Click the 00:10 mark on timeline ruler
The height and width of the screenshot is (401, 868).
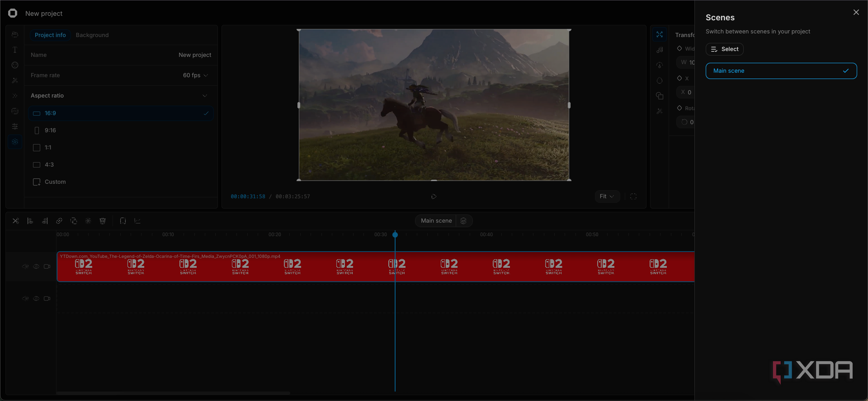click(x=168, y=235)
